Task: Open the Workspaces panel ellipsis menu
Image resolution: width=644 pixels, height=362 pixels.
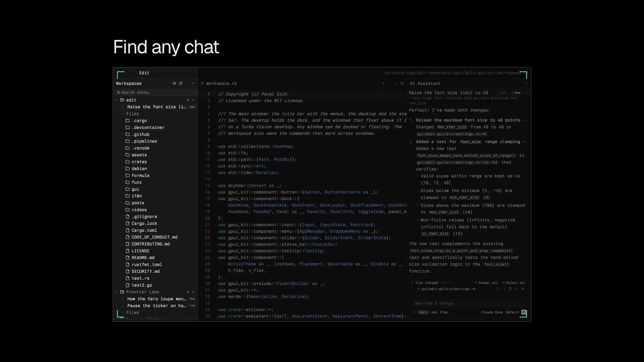Action: [x=193, y=83]
